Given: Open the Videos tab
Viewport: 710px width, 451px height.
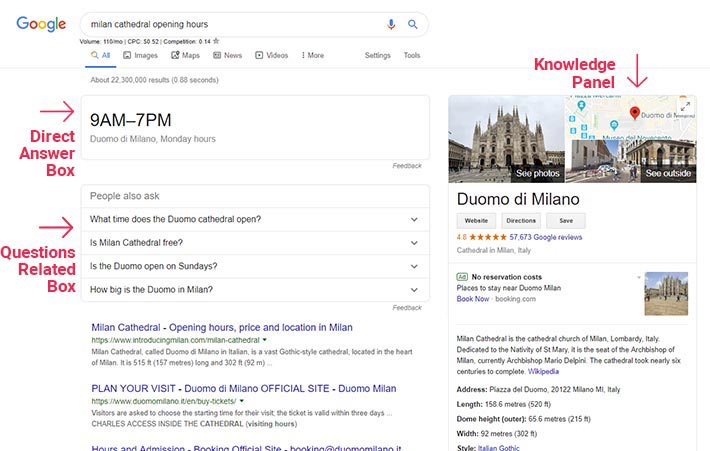Looking at the screenshot, I should pos(272,55).
